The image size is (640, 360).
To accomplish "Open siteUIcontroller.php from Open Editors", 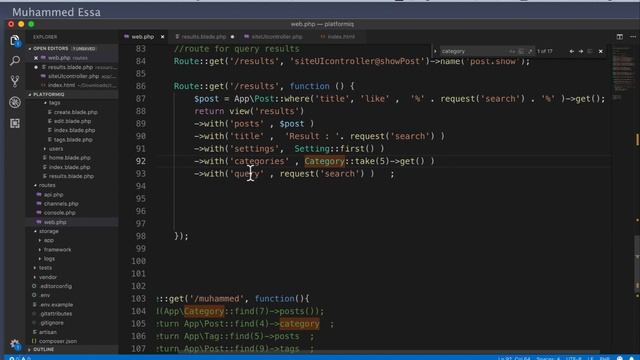I will [x=73, y=76].
